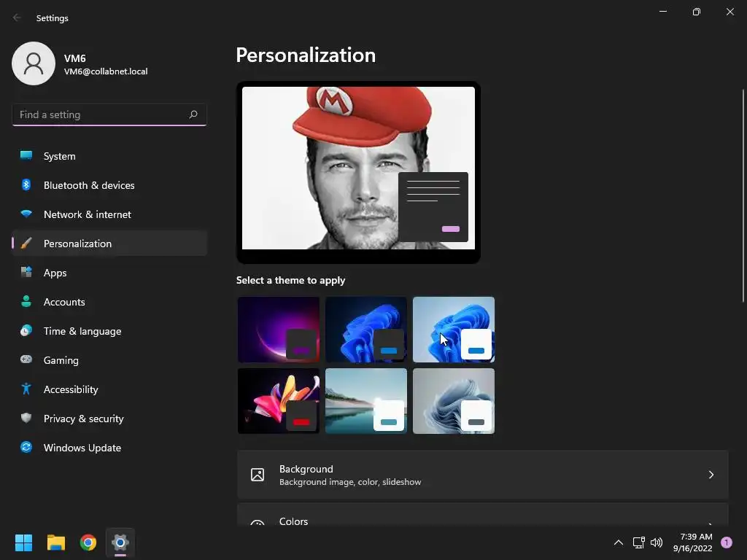The width and height of the screenshot is (747, 560).
Task: Go back with the back arrow
Action: pyautogui.click(x=18, y=17)
